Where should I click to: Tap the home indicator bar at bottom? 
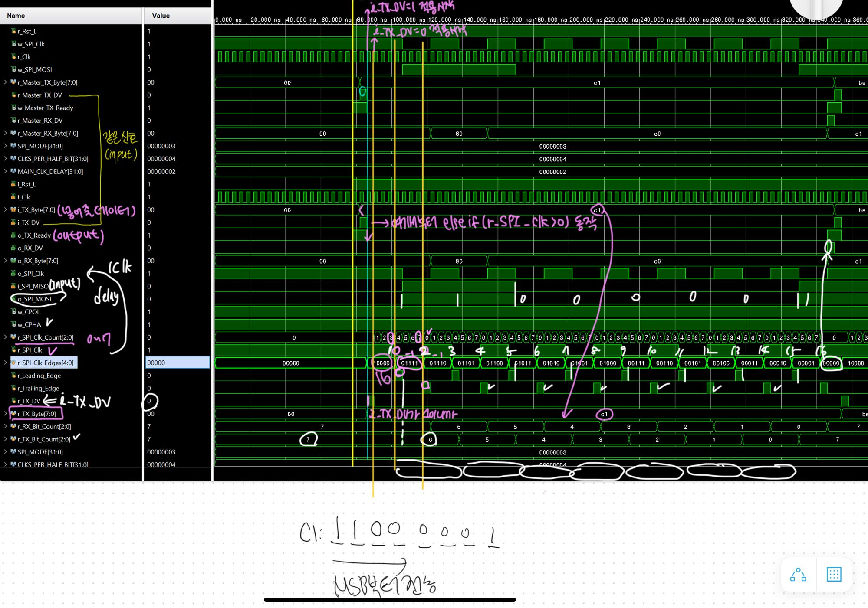tap(390, 600)
